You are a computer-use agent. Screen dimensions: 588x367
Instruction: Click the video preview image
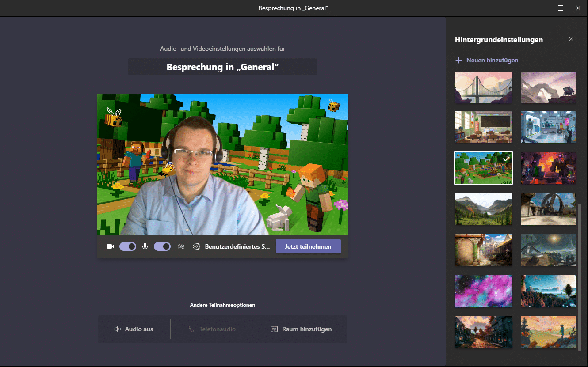(223, 164)
